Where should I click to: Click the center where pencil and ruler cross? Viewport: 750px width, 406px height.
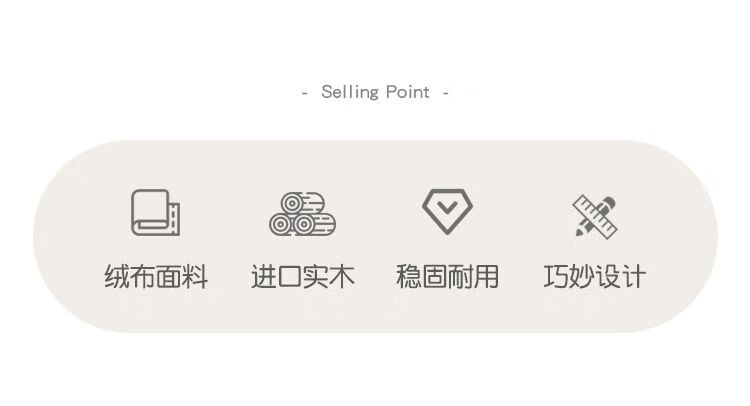click(x=595, y=214)
